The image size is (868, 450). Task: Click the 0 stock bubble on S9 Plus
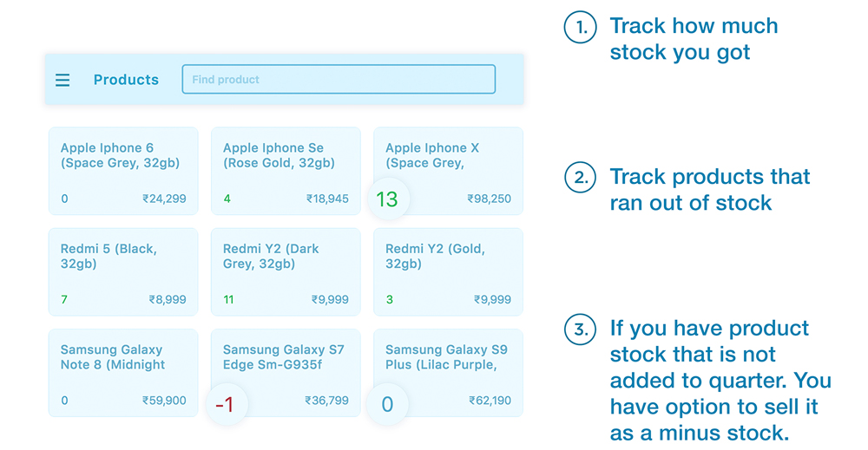coord(387,404)
